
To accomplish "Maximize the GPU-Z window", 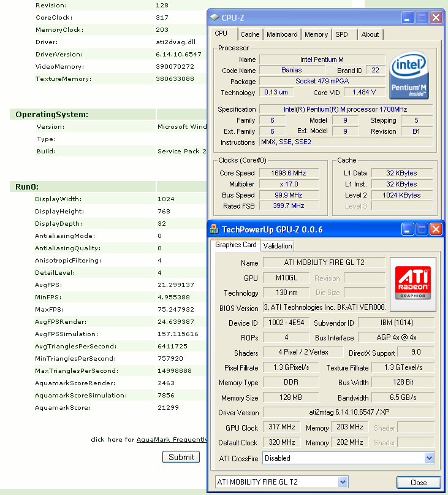I will [x=422, y=229].
